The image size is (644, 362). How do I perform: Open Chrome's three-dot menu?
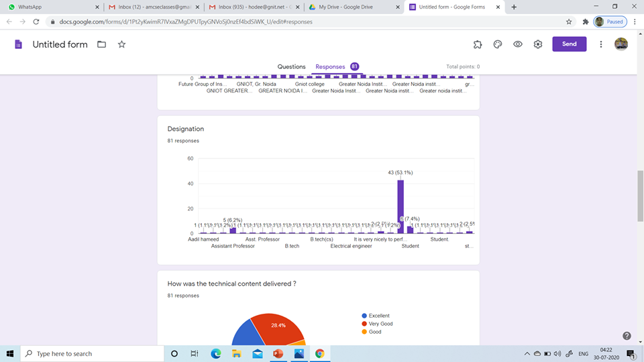(x=635, y=21)
